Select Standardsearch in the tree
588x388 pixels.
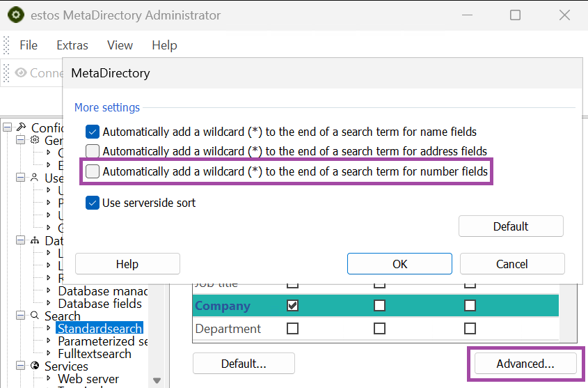(100, 328)
